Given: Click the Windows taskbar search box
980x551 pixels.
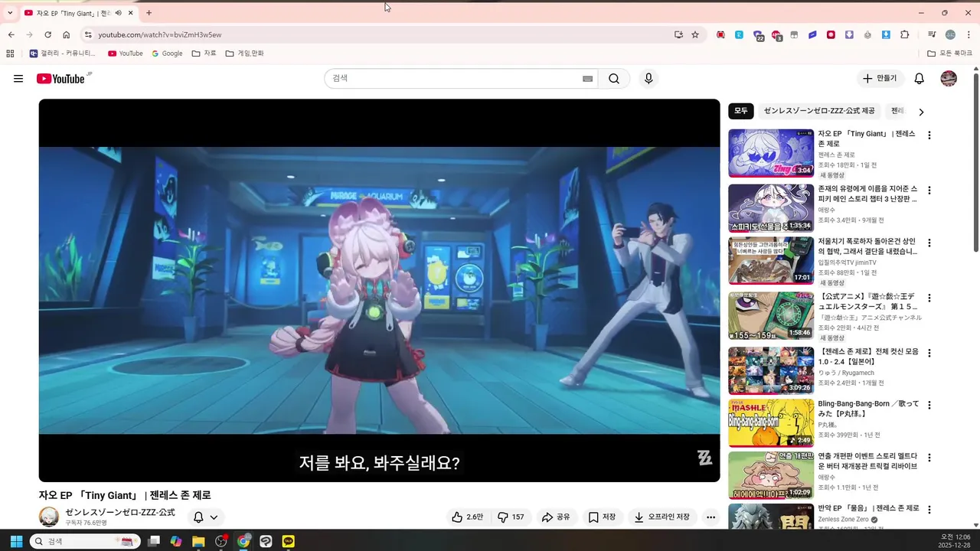Looking at the screenshot, I should click(85, 541).
